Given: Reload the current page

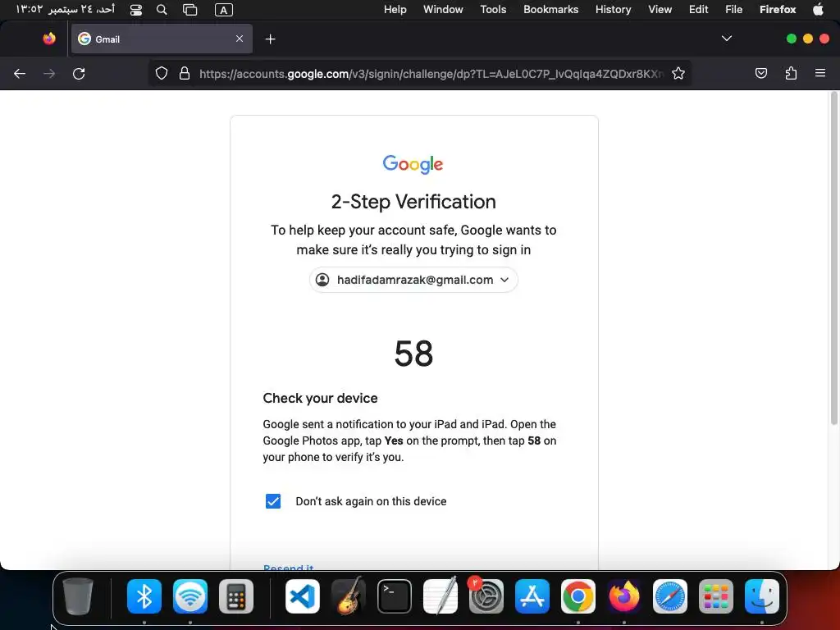Looking at the screenshot, I should (79, 73).
